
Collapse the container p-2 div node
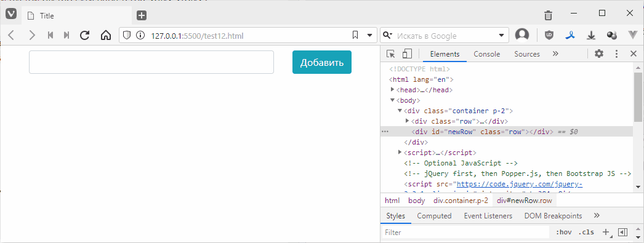click(x=400, y=111)
